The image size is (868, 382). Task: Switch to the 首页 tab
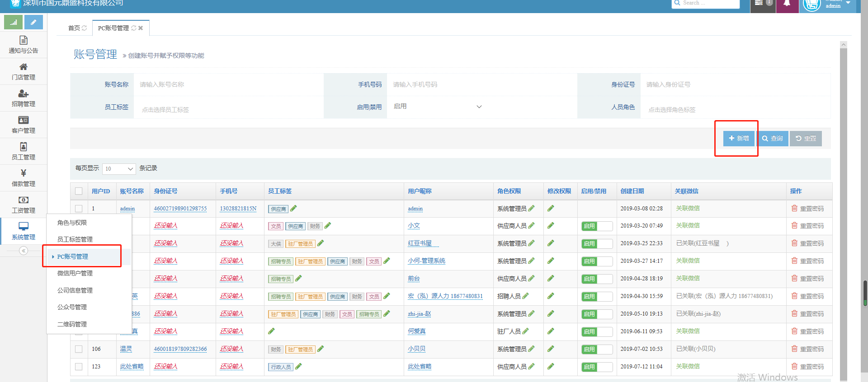[x=74, y=28]
